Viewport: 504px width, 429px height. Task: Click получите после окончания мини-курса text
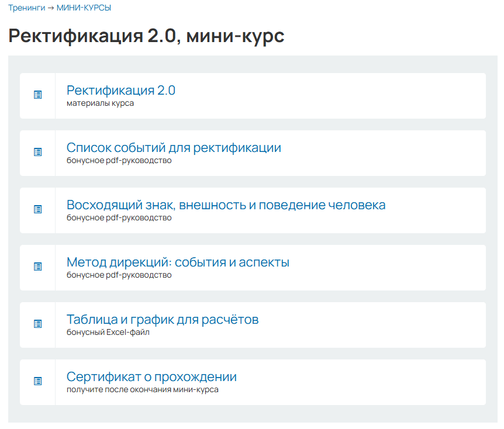142,390
